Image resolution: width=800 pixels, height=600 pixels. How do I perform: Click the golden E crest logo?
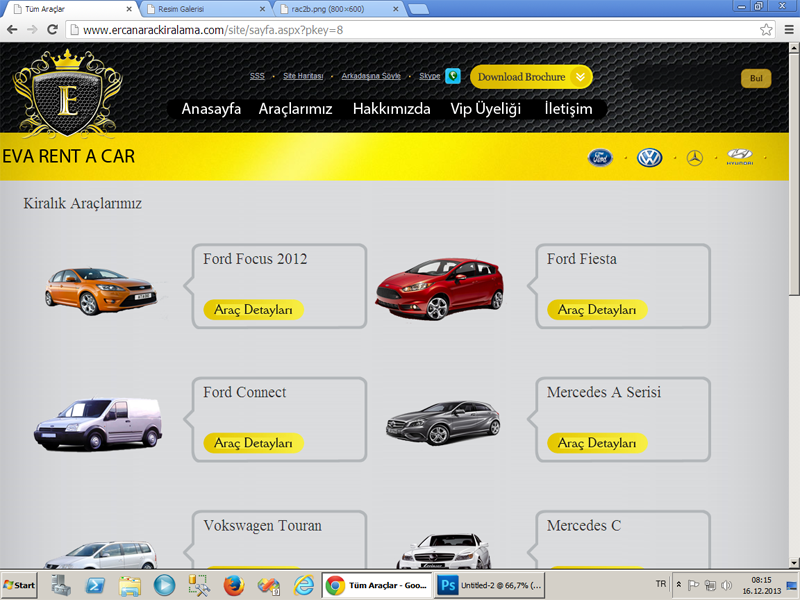point(67,92)
